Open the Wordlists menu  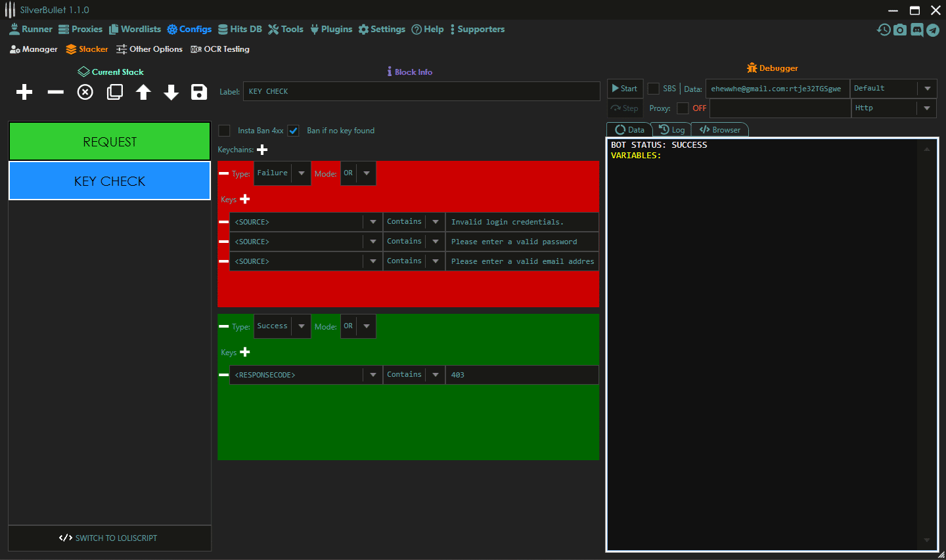pyautogui.click(x=135, y=30)
